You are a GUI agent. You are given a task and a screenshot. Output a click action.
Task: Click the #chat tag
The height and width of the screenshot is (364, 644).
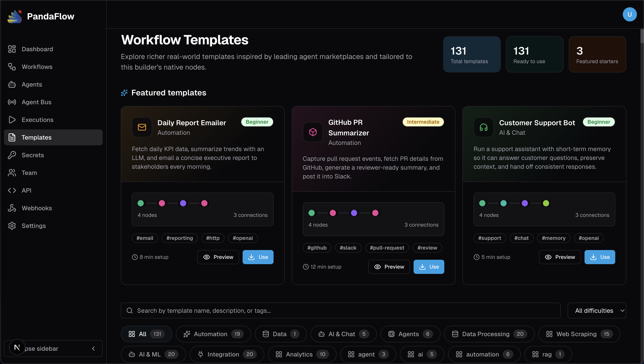522,238
